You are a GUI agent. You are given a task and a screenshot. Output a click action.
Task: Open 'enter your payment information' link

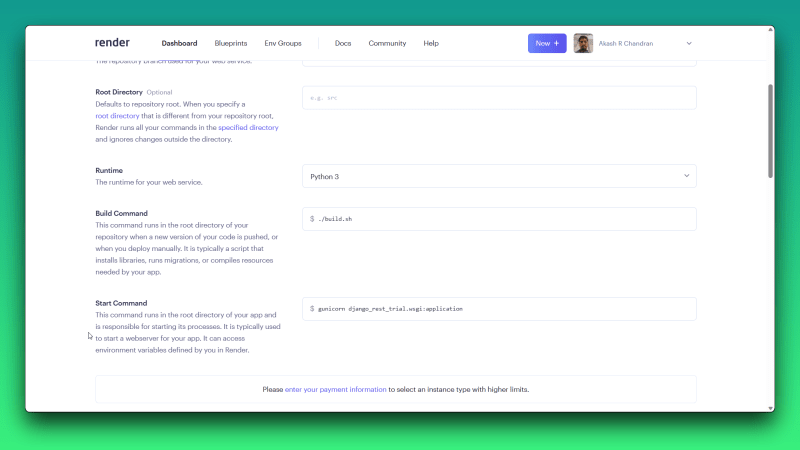coord(335,389)
